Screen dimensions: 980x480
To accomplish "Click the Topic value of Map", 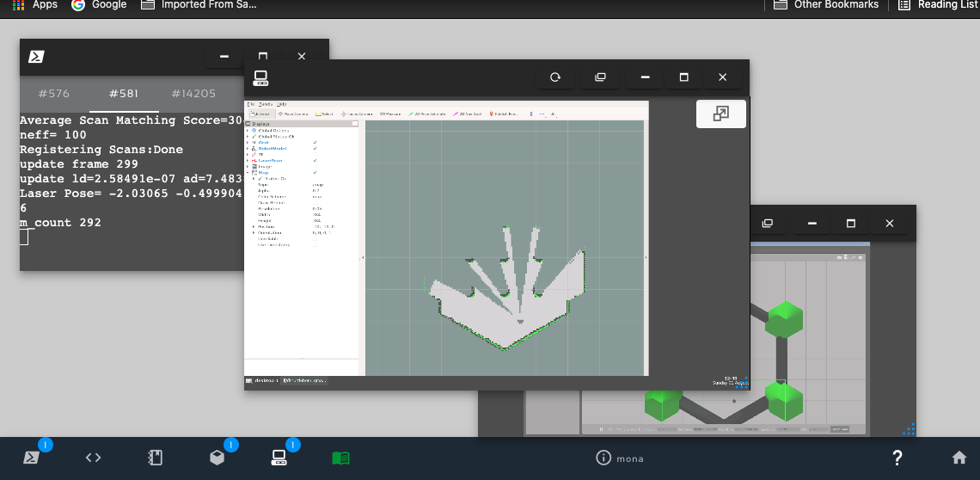I will point(318,185).
